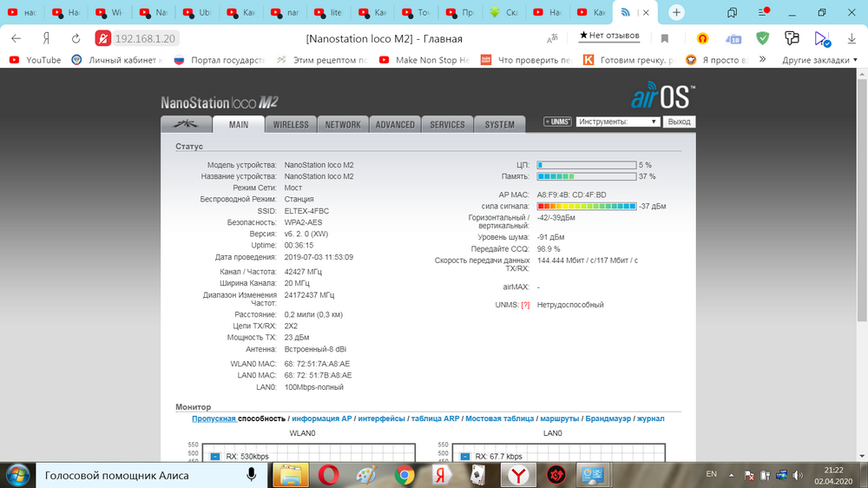The image size is (868, 488).
Task: Bookmark this page with the flag icon
Action: point(665,38)
